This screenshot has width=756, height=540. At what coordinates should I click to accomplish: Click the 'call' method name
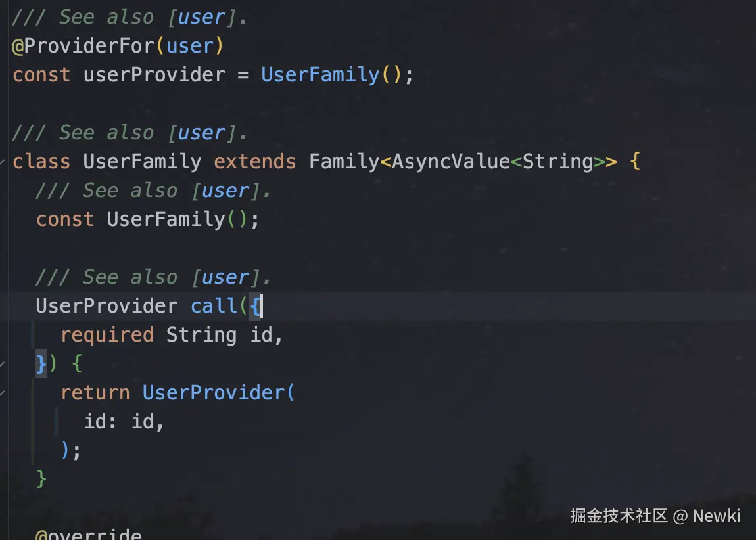coord(214,306)
